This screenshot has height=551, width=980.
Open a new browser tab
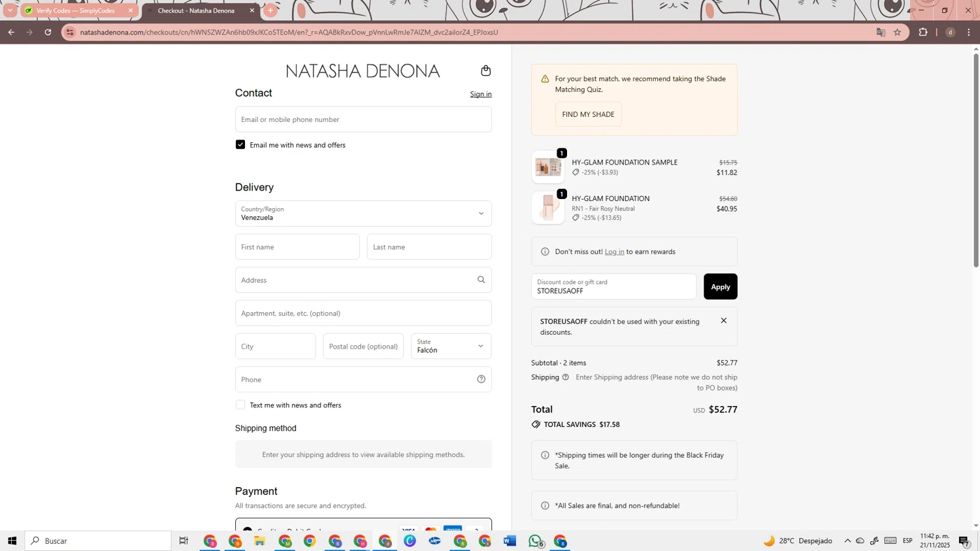click(x=270, y=10)
